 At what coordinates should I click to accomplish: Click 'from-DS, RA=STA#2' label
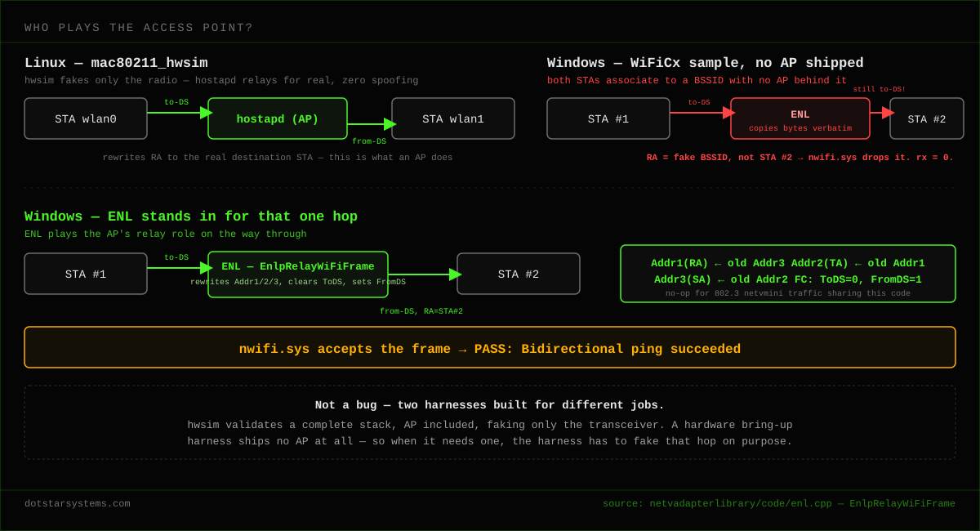pyautogui.click(x=421, y=311)
